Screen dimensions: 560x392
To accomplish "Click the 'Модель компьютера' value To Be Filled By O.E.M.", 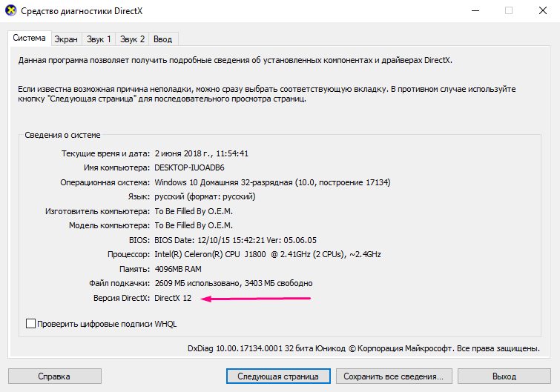I will tap(194, 225).
